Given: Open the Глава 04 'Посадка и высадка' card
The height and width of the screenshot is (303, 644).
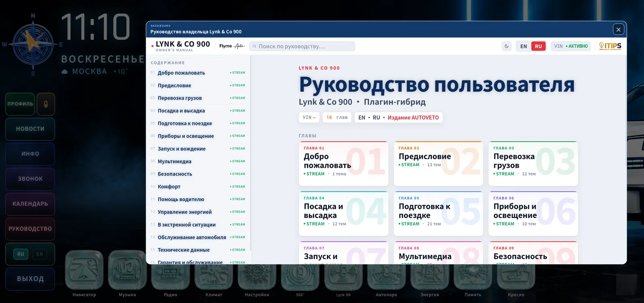Looking at the screenshot, I should [344, 214].
